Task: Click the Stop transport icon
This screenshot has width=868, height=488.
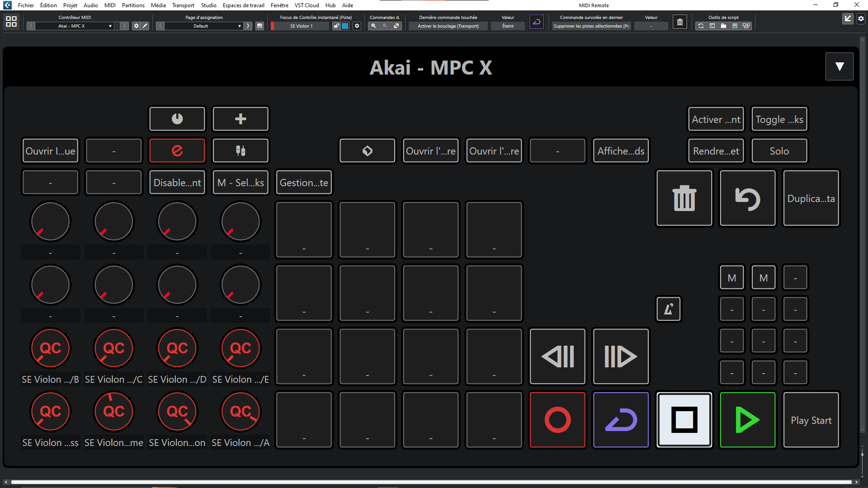Action: (x=684, y=419)
